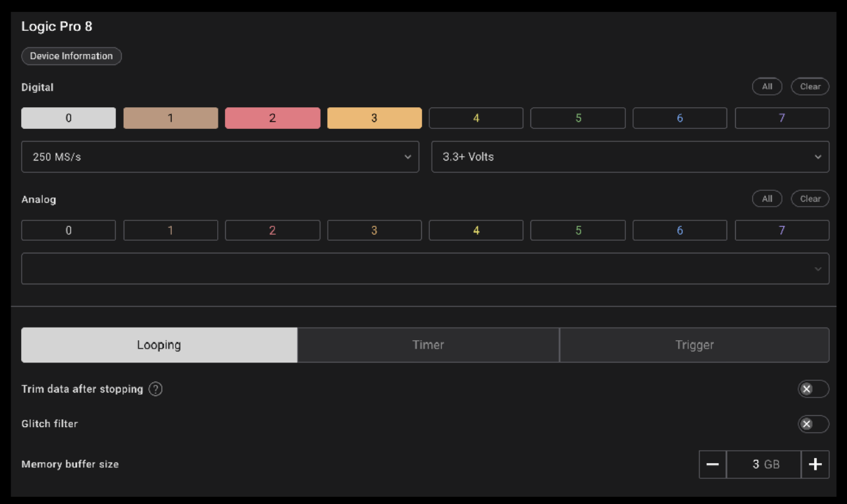Enable digital channel 5

coord(578,118)
